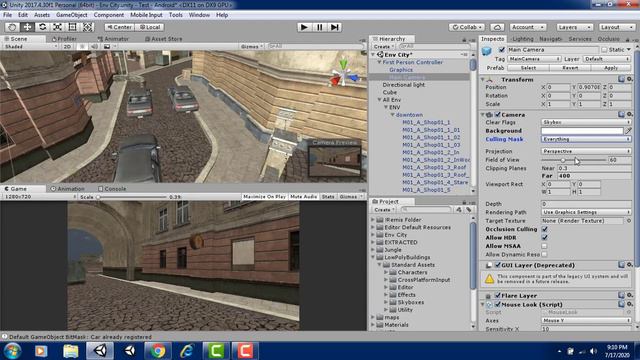
Task: Switch to the Console tab
Action: 112,189
